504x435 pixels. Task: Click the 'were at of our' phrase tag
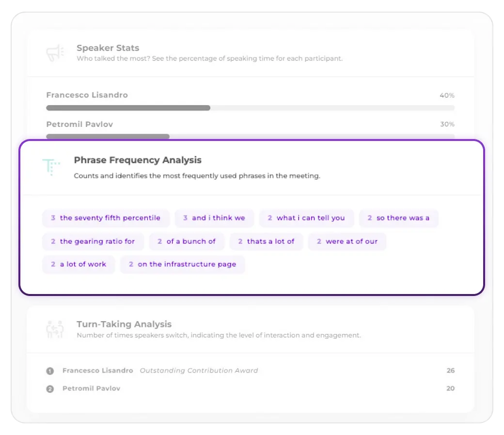tap(347, 241)
